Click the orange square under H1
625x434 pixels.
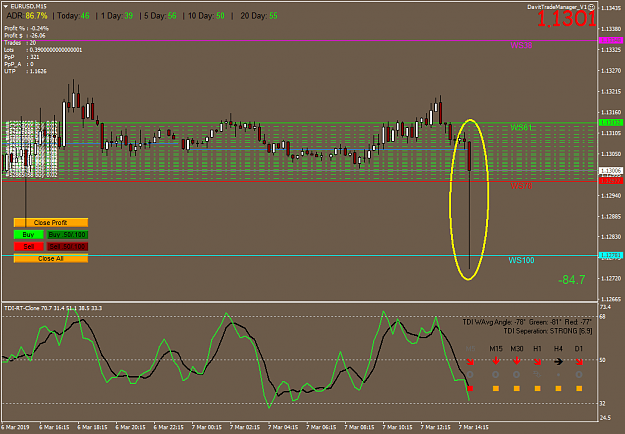click(537, 388)
